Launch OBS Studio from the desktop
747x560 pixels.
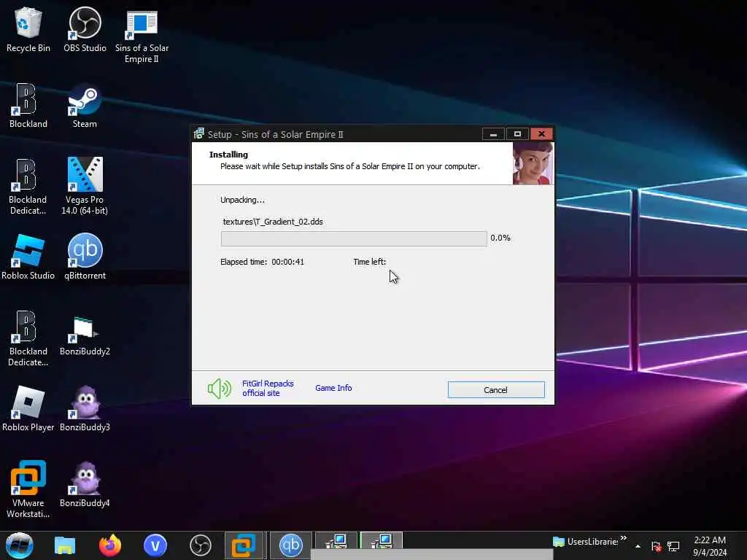(x=85, y=29)
